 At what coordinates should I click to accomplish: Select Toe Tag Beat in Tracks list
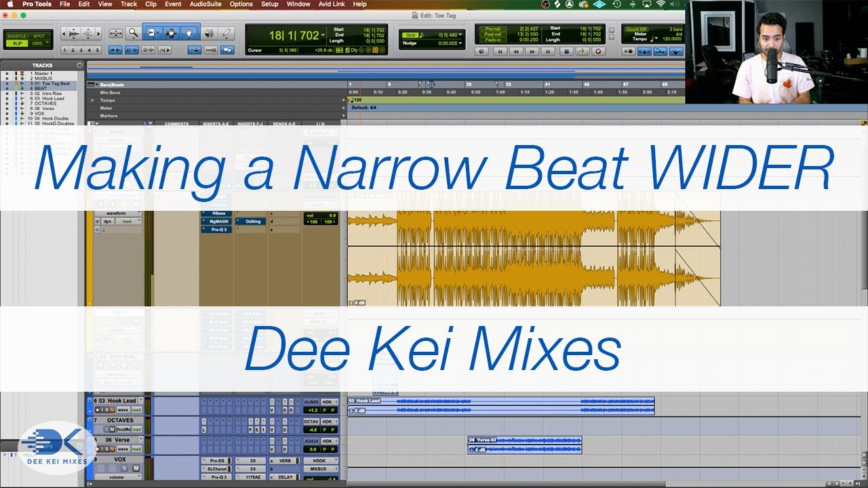(x=51, y=83)
